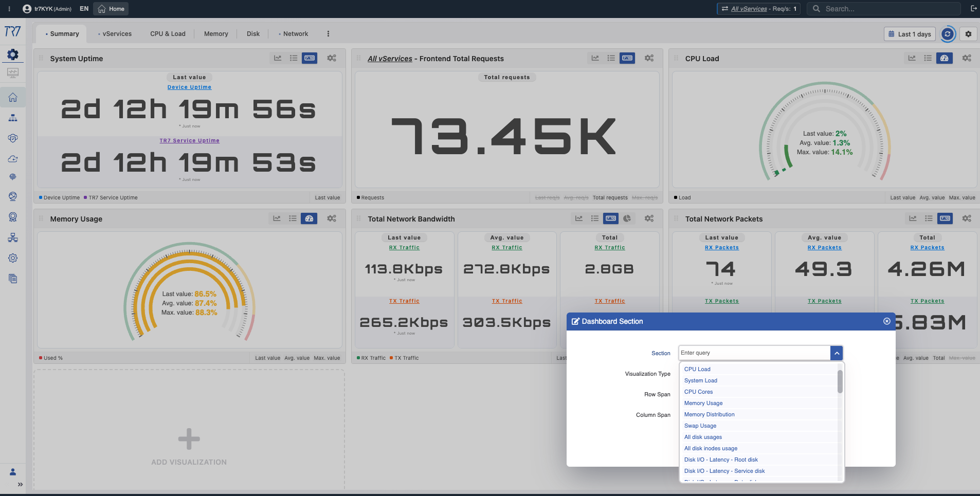Open the globe icon in the sidebar
Image resolution: width=980 pixels, height=496 pixels.
pyautogui.click(x=13, y=196)
